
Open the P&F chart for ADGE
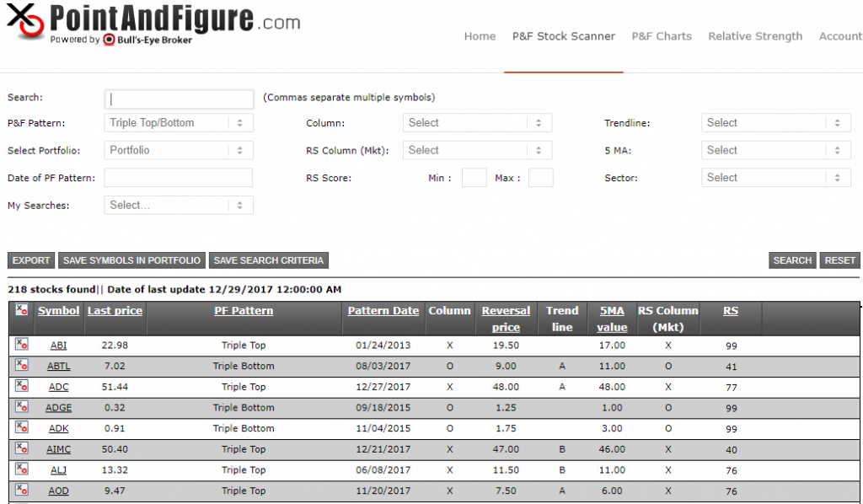click(x=19, y=407)
